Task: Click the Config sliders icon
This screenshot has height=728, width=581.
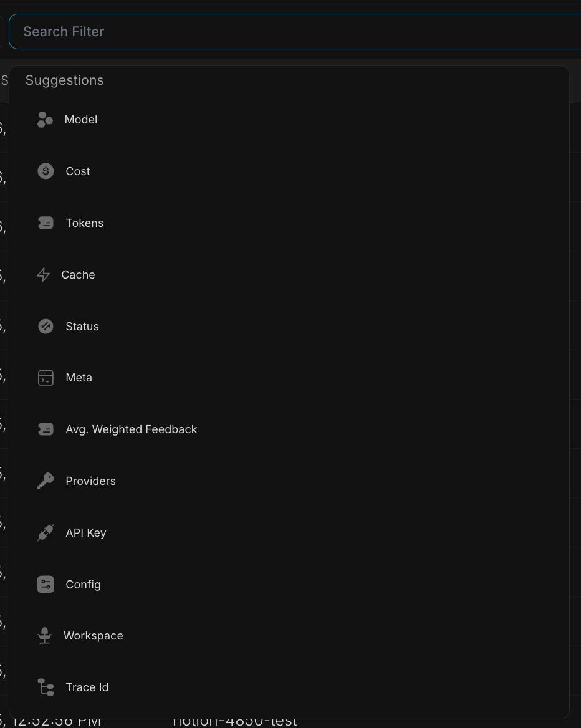Action: click(46, 585)
